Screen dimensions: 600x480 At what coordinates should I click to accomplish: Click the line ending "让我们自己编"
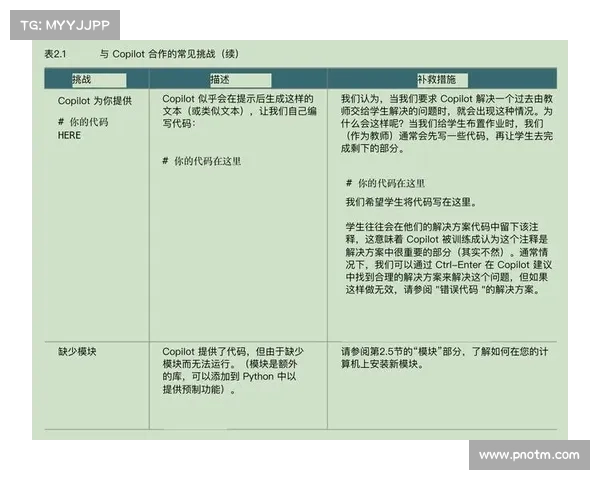pyautogui.click(x=240, y=111)
